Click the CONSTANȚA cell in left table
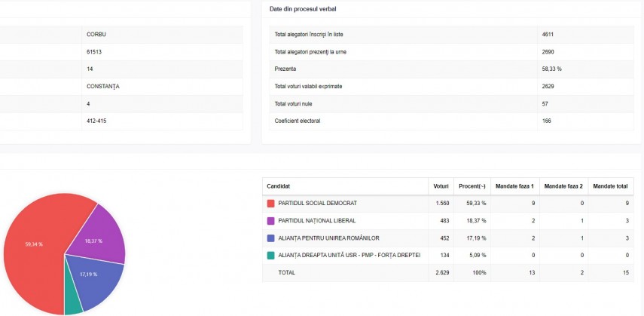This screenshot has width=644, height=316. coord(103,86)
